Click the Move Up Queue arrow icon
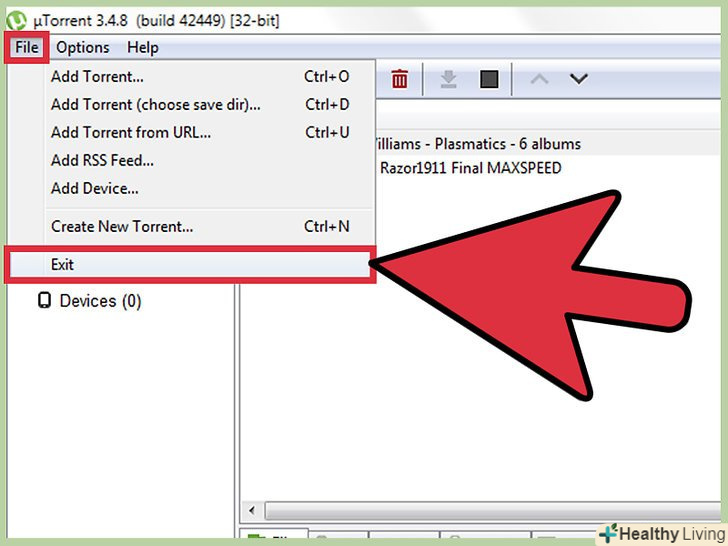 pos(539,79)
